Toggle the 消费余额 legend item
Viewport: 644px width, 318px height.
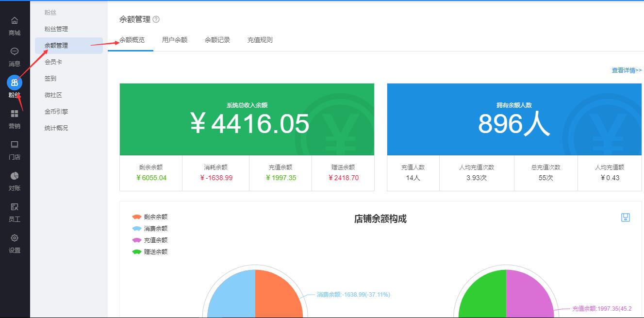click(x=149, y=229)
